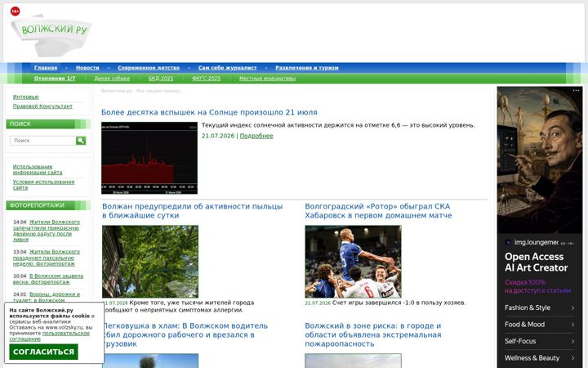Go to Развлечения и туризм section
The image size is (588, 368).
pyautogui.click(x=307, y=68)
